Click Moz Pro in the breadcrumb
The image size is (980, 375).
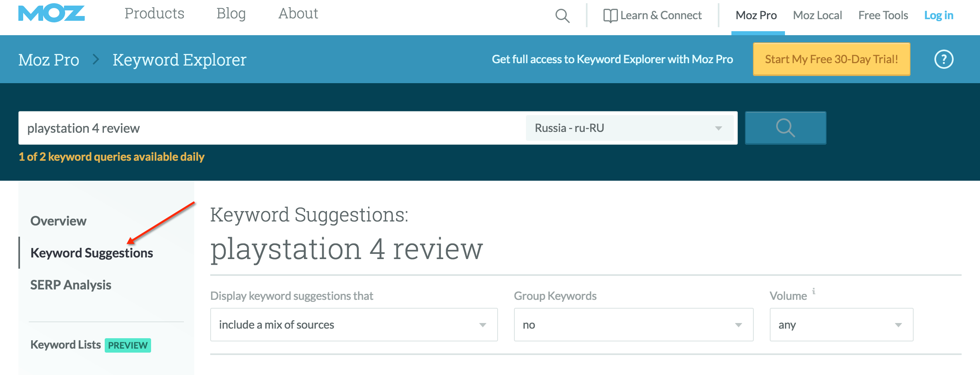[49, 60]
